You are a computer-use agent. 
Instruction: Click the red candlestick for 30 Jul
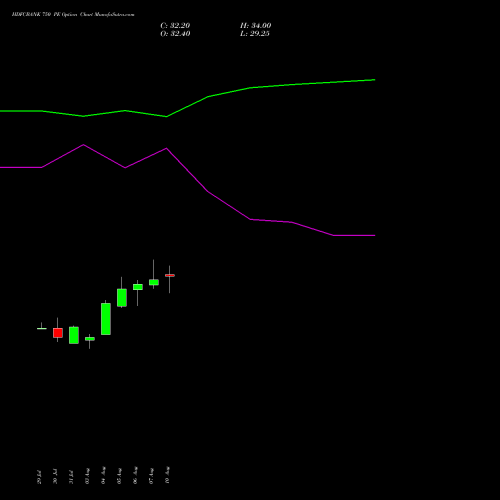(58, 333)
